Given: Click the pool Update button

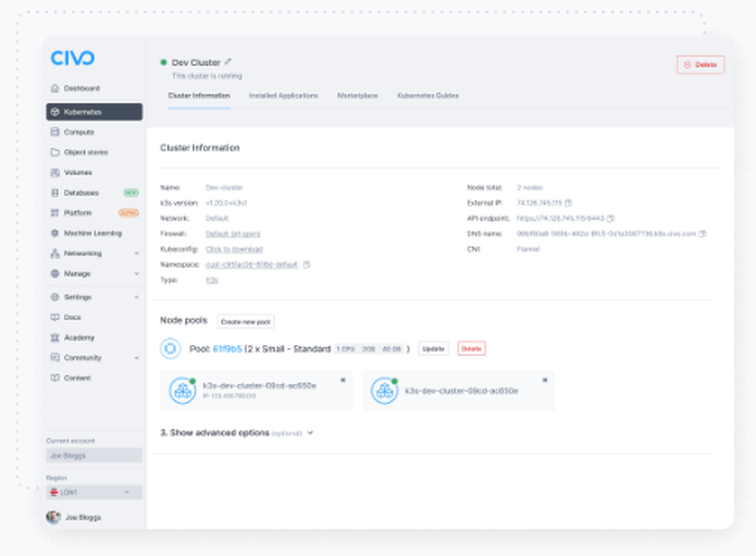Looking at the screenshot, I should (x=433, y=349).
